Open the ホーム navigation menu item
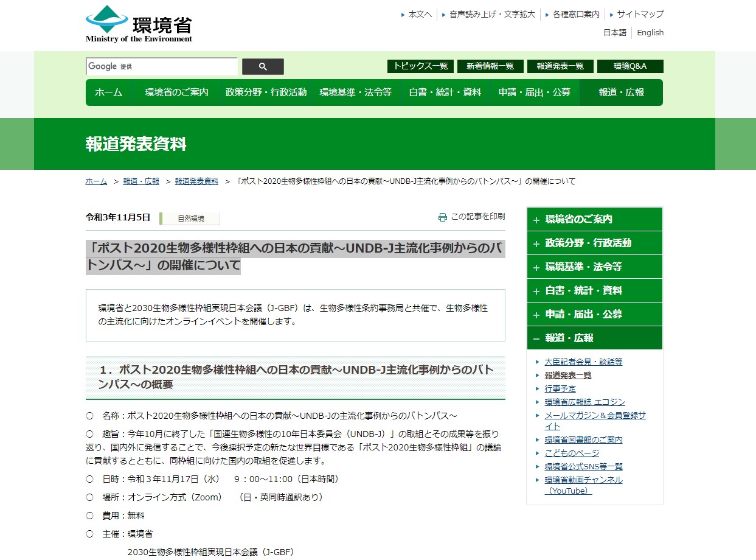Image resolution: width=756 pixels, height=560 pixels. click(x=108, y=93)
